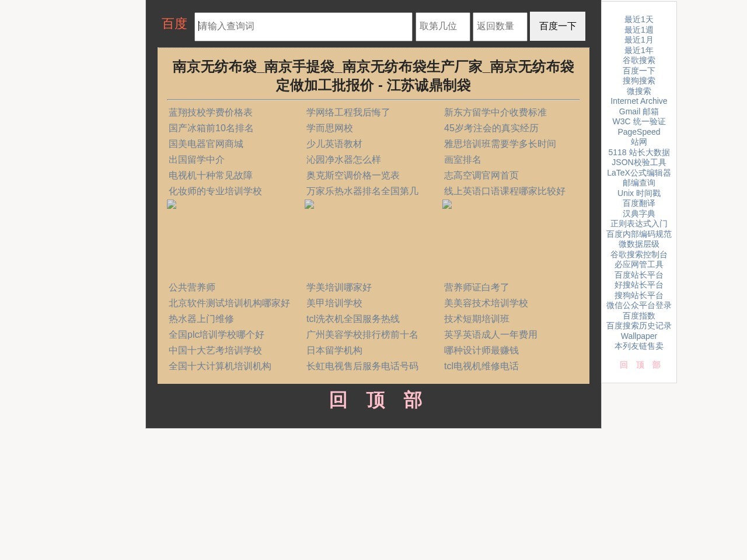Click the middle column broken image icon

pos(309,205)
